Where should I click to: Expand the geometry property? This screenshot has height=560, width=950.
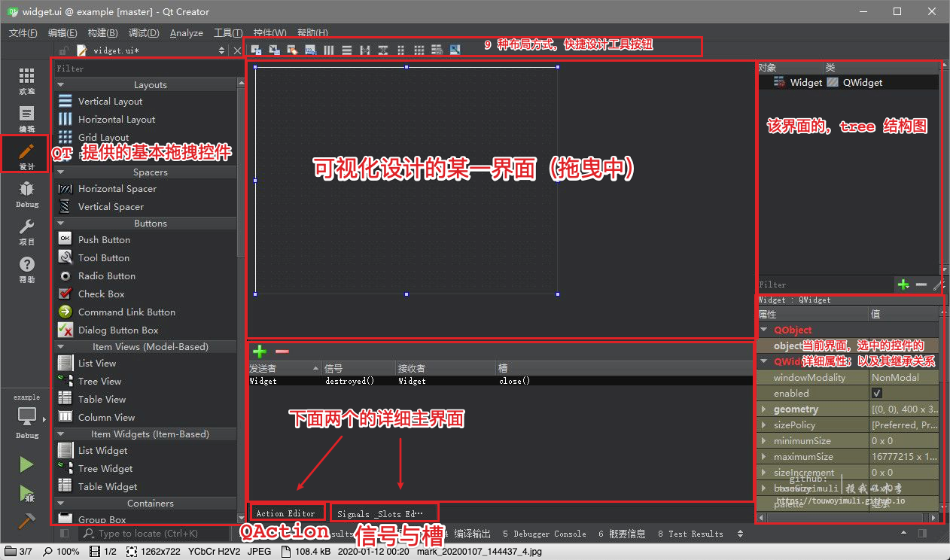pos(764,409)
